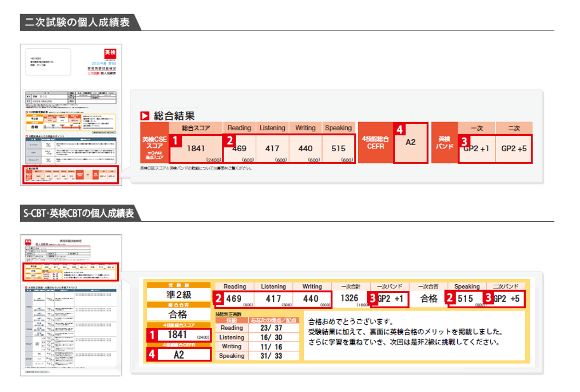Click Speaking score 515 in 総合結果 panel
Image resolution: width=580 pixels, height=392 pixels.
click(x=338, y=148)
